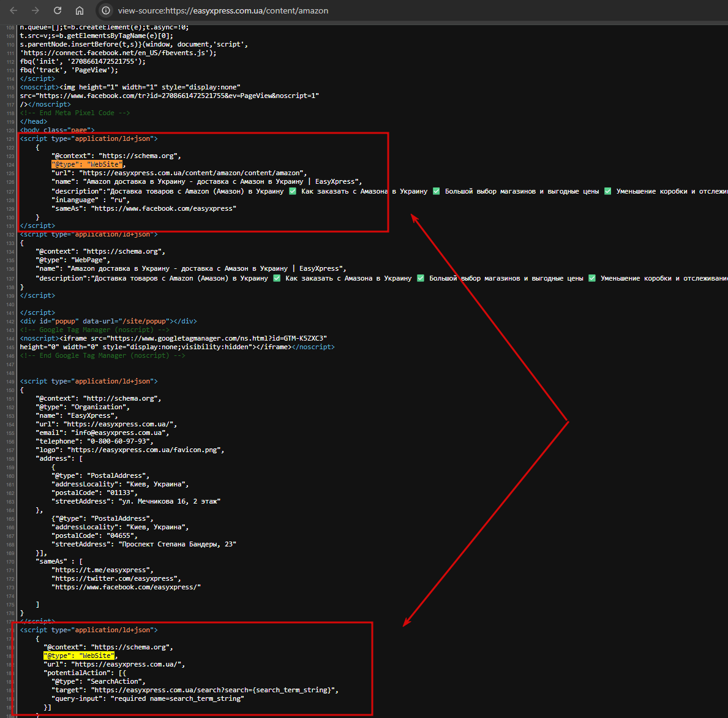Click the postalCode "04655" line
The height and width of the screenshot is (718, 728).
[x=95, y=535]
